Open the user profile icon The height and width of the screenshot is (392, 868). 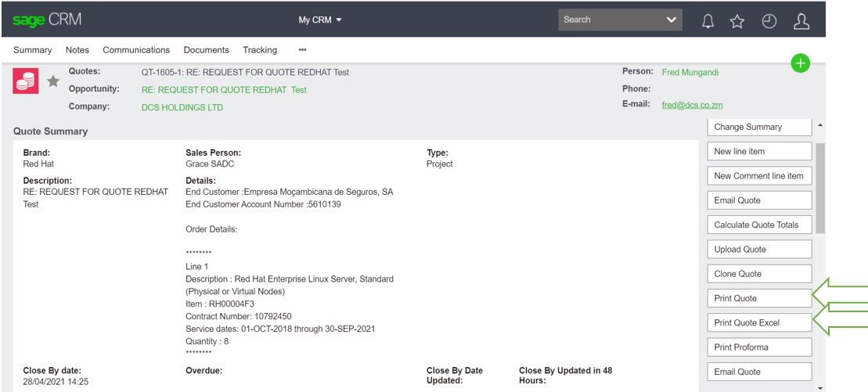click(800, 20)
